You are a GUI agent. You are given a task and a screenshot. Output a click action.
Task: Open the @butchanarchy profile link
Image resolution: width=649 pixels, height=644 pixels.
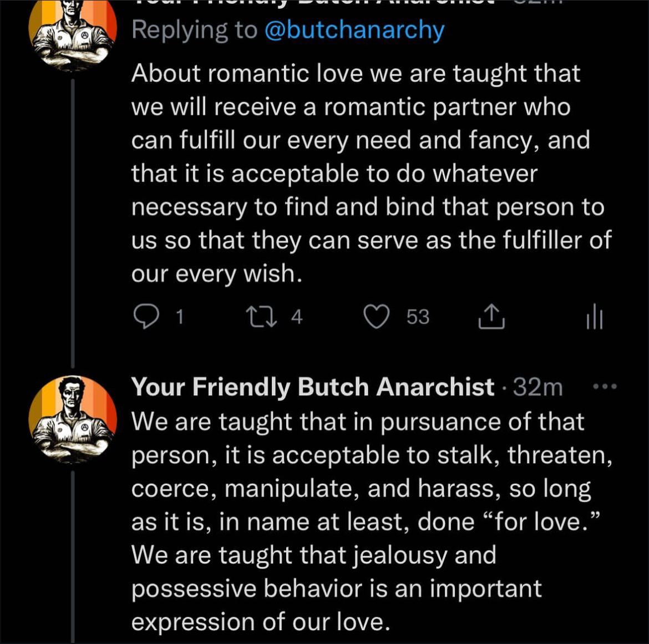pyautogui.click(x=354, y=31)
